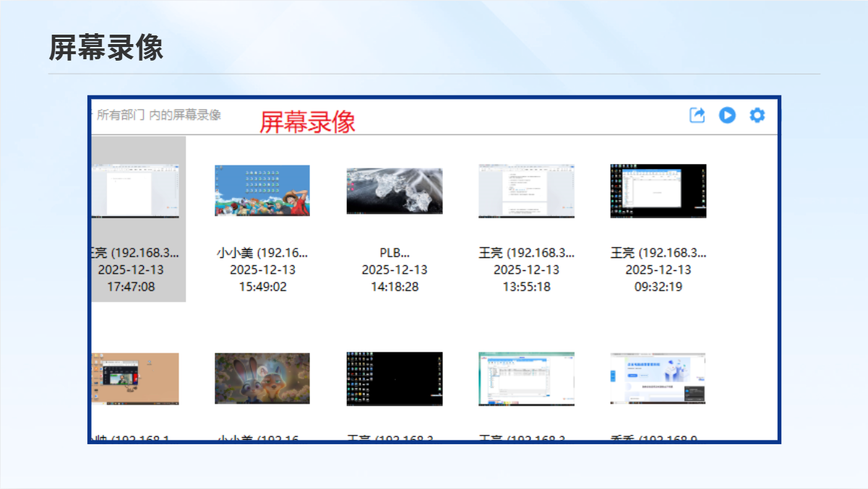Click the 17:47:08 timestamp text
Image resolution: width=868 pixels, height=489 pixels.
(x=131, y=287)
